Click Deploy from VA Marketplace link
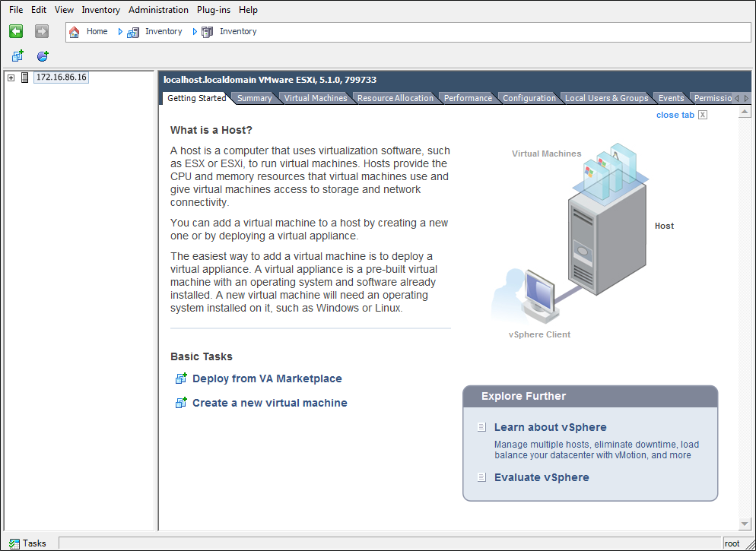The width and height of the screenshot is (756, 551). (267, 378)
